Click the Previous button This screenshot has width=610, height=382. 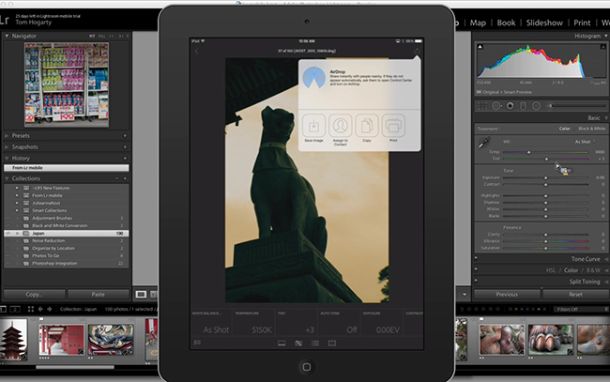[507, 294]
